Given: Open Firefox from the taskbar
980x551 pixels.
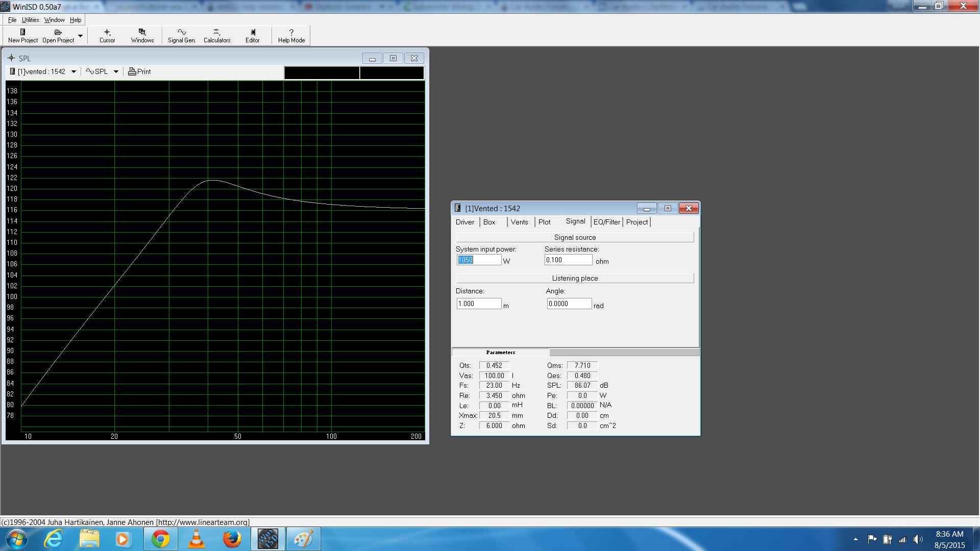Looking at the screenshot, I should pos(232,539).
